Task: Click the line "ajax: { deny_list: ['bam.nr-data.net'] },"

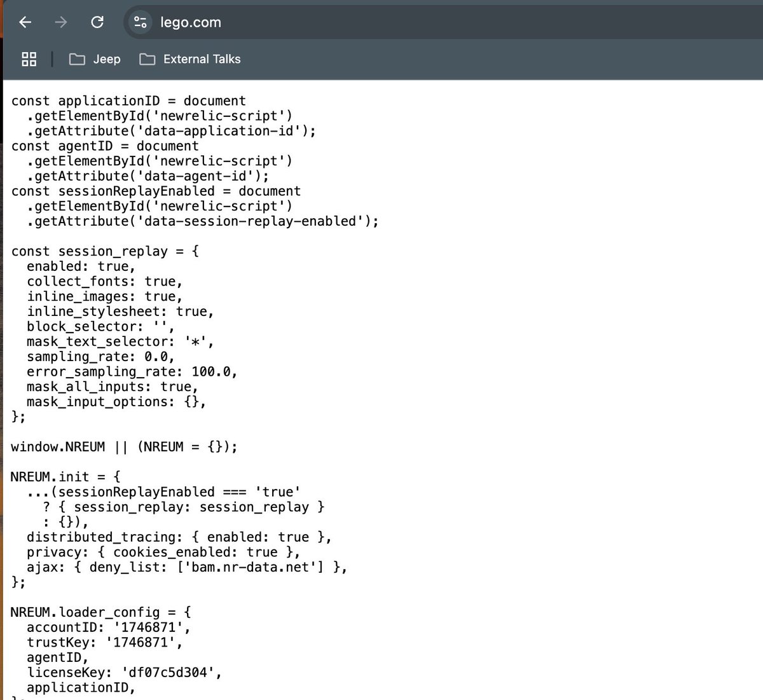Action: pos(187,567)
